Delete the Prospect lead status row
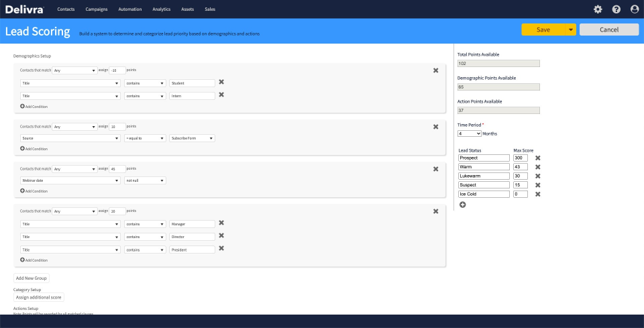 coord(537,158)
